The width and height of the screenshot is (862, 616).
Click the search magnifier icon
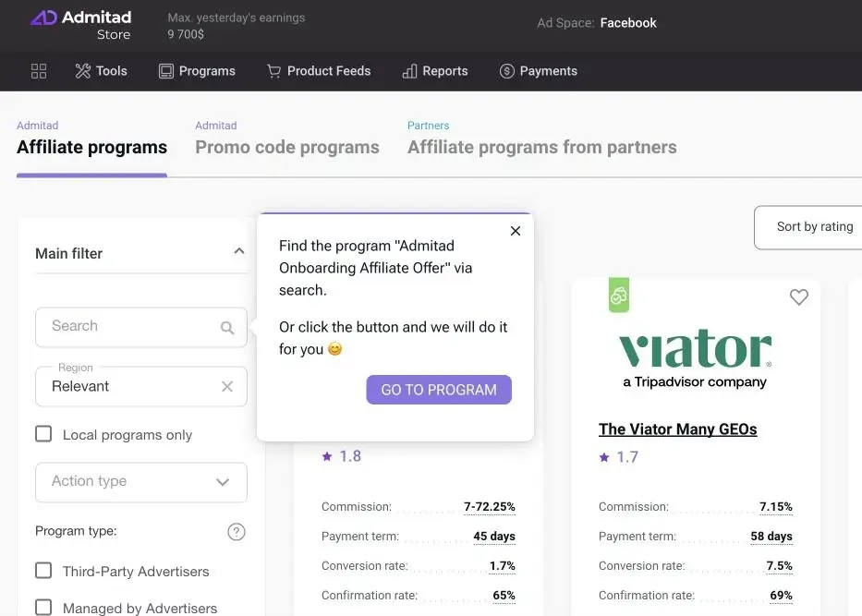click(x=227, y=328)
